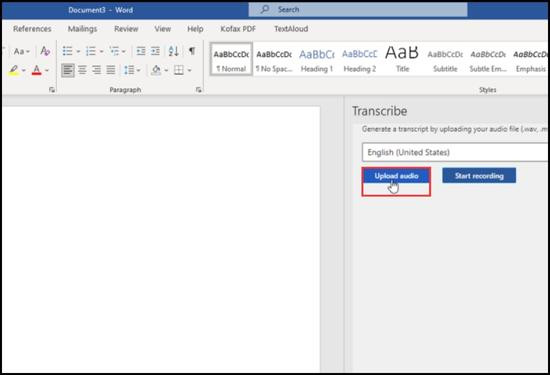Open the Paragraph settings dialog launcher
This screenshot has height=375, width=550.
point(199,90)
